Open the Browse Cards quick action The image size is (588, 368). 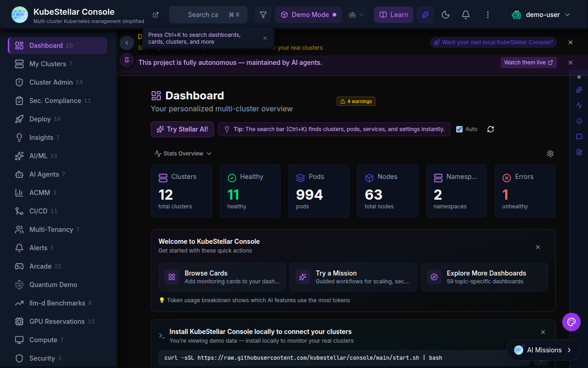click(x=222, y=277)
